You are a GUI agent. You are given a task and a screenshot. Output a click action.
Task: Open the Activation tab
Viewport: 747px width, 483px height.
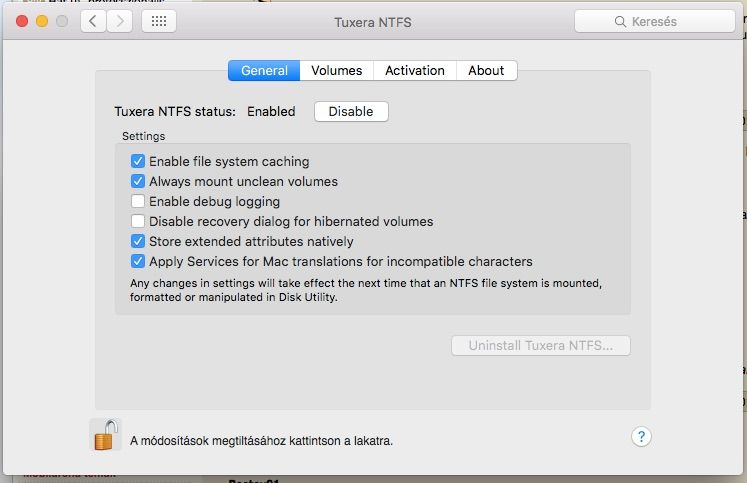point(414,70)
